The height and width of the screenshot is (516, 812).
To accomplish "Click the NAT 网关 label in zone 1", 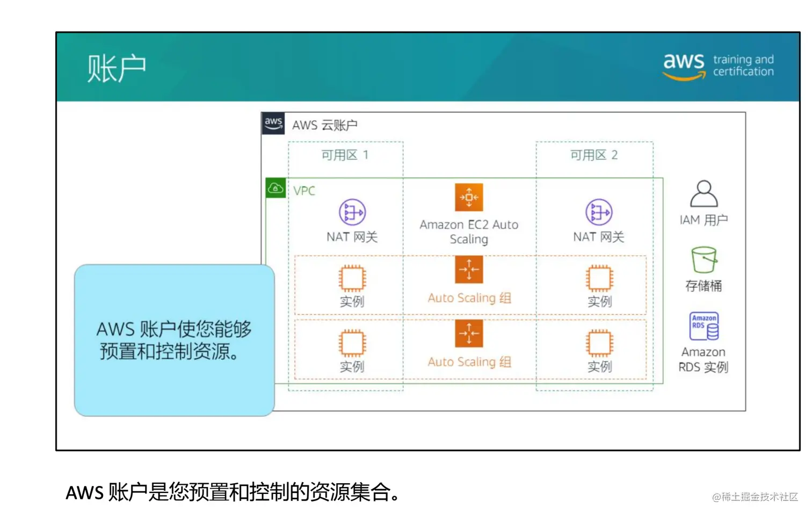I will coord(352,237).
